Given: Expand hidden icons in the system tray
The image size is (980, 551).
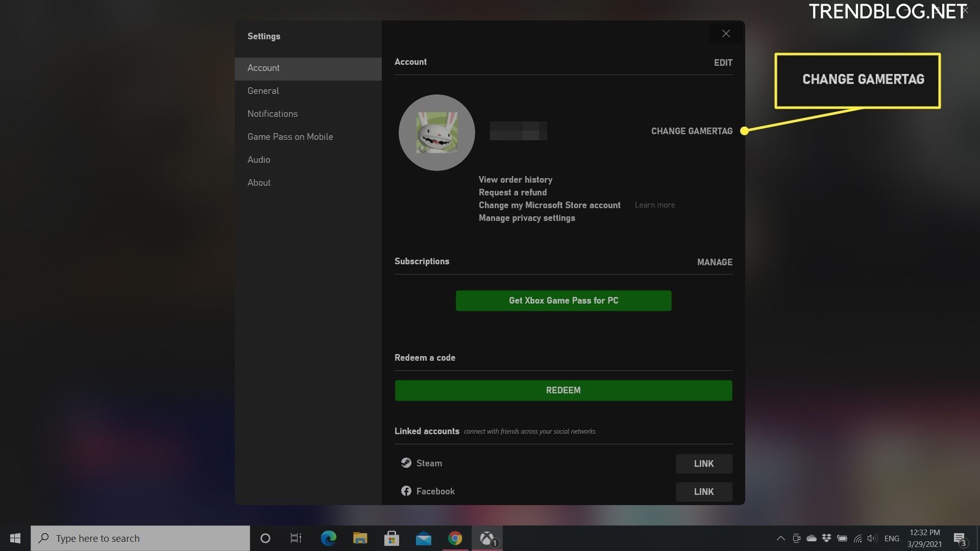Looking at the screenshot, I should coord(780,538).
